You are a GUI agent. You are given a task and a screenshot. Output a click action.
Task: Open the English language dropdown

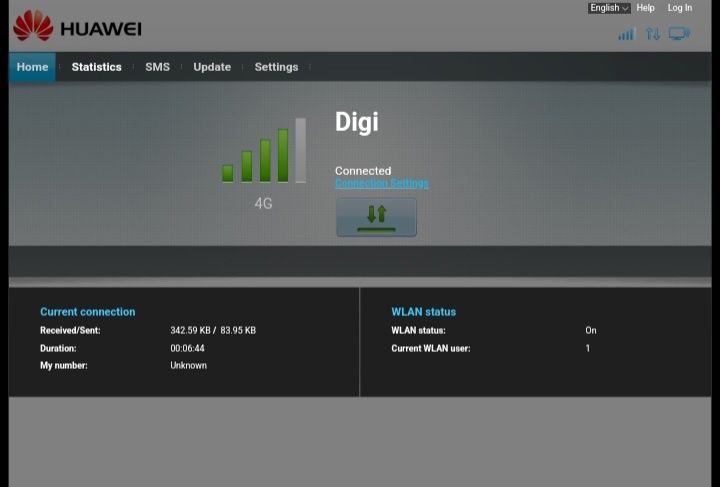[x=609, y=8]
